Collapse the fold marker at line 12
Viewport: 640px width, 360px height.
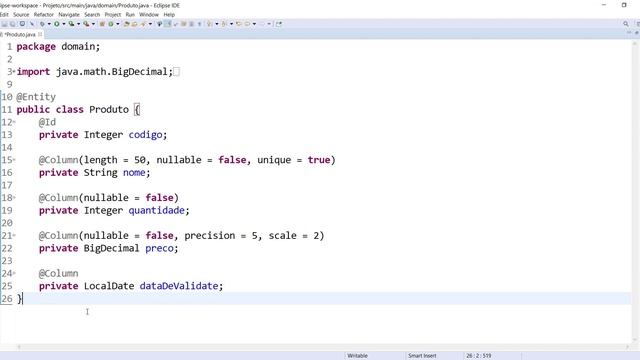coord(14,122)
